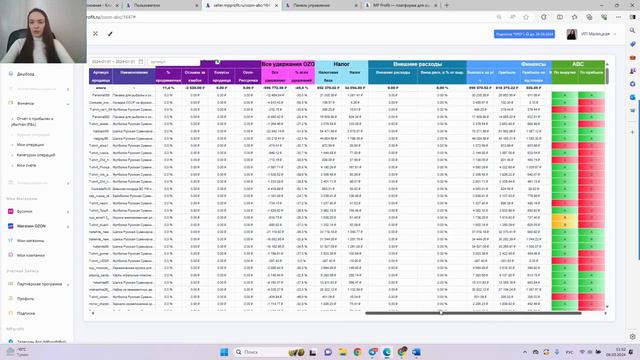Click the Edge sidebar plus icon
The width and height of the screenshot is (640, 360).
632,132
